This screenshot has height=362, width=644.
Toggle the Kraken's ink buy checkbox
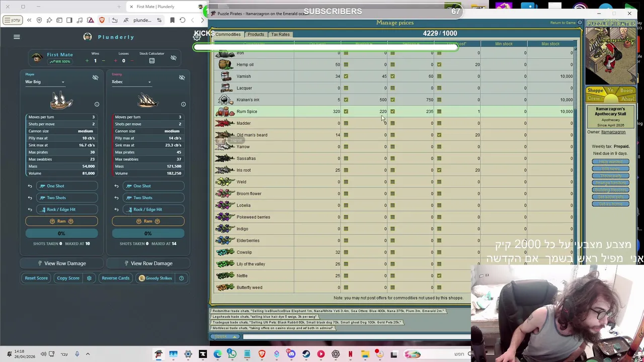[x=346, y=100]
